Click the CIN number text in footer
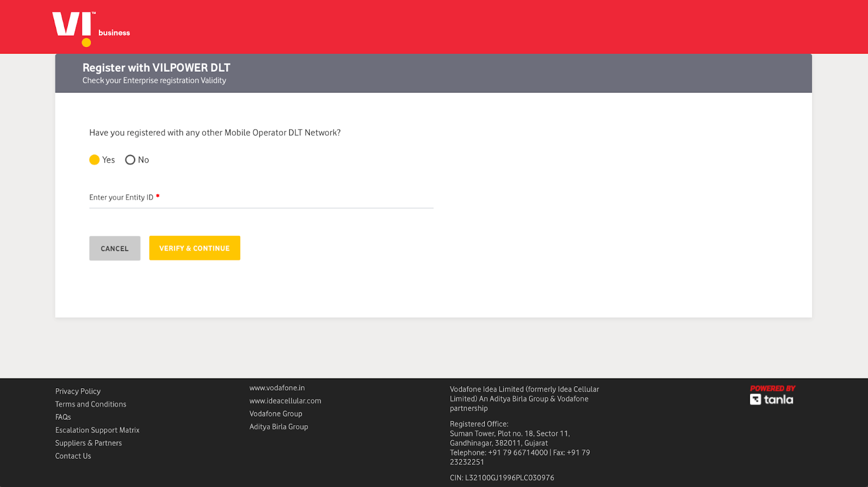Image resolution: width=868 pixels, height=487 pixels. pyautogui.click(x=502, y=478)
